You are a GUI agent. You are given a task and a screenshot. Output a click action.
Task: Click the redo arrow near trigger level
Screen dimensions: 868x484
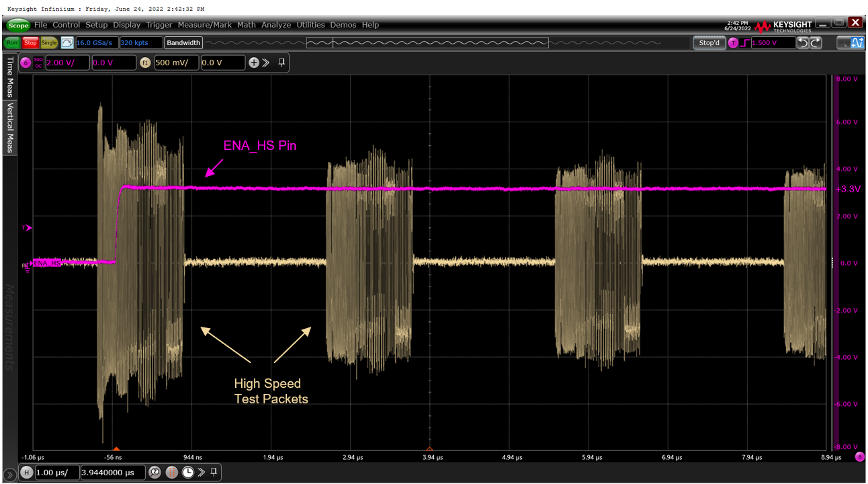pyautogui.click(x=816, y=43)
